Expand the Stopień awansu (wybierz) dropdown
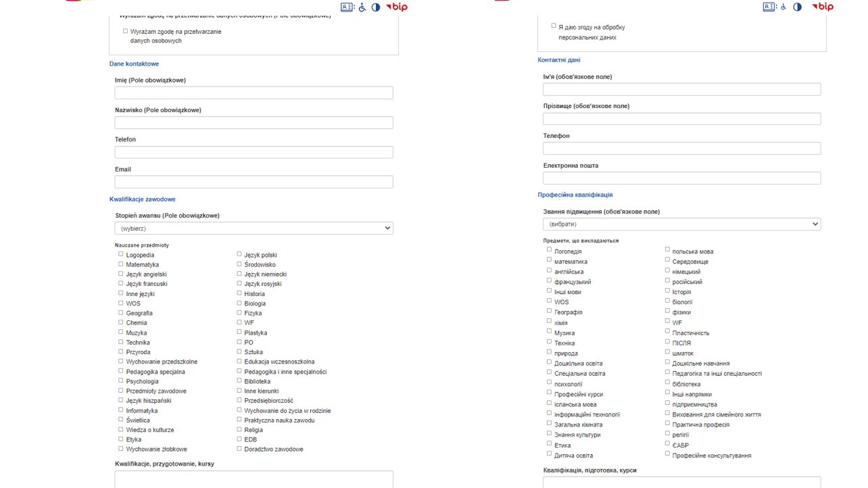 coord(254,228)
